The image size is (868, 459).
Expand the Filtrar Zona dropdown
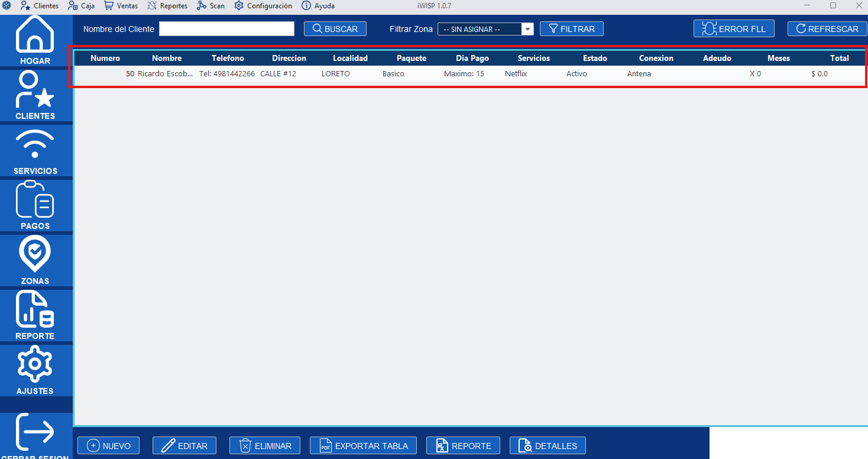527,28
